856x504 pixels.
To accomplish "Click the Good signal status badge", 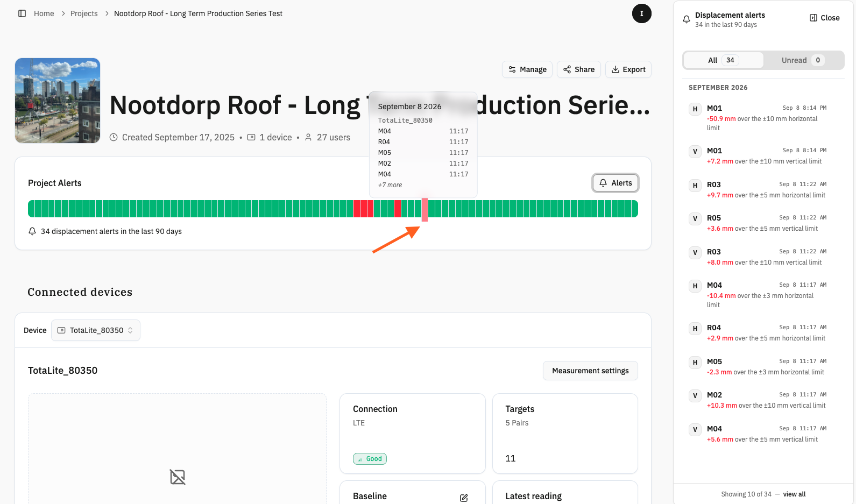I will [x=370, y=459].
